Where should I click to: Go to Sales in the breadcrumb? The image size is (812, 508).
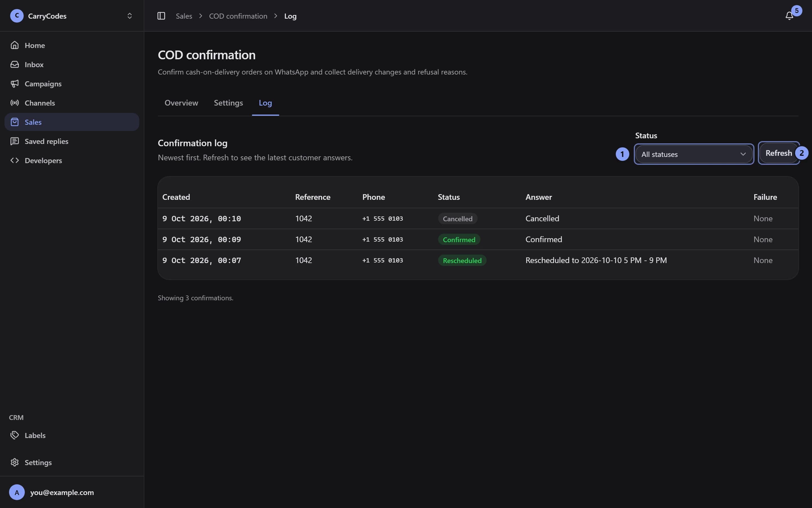(x=184, y=16)
